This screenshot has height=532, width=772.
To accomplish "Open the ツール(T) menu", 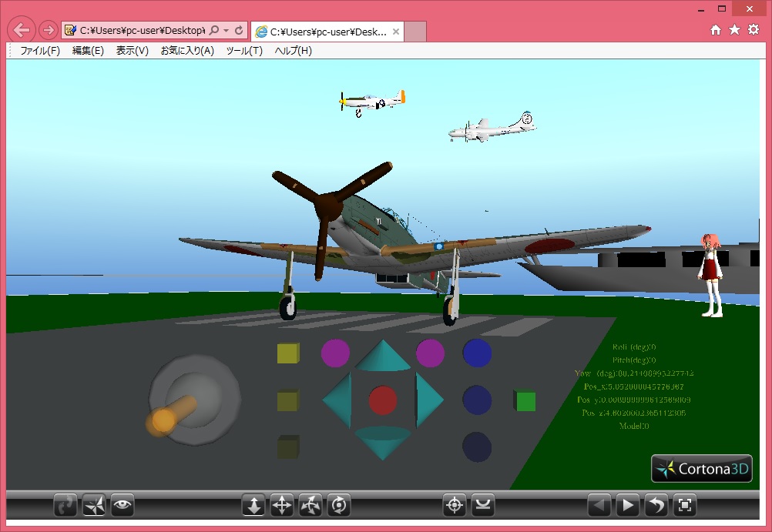I will tap(244, 51).
